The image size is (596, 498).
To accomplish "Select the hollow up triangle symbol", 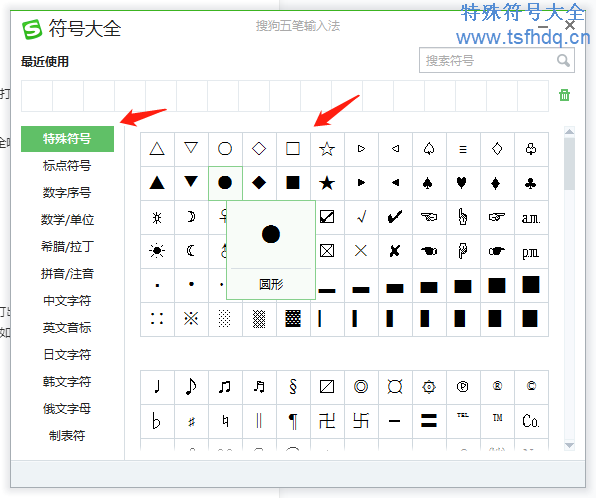I will (x=157, y=149).
